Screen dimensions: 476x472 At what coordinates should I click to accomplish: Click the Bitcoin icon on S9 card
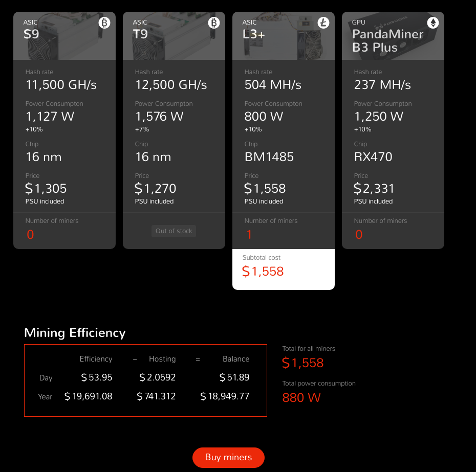coord(104,23)
